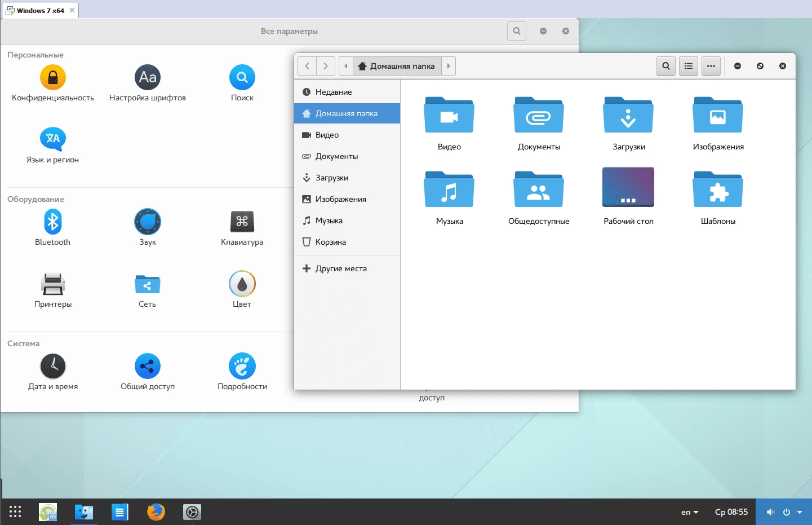
Task: Select the Музыка folder icon
Action: point(449,189)
